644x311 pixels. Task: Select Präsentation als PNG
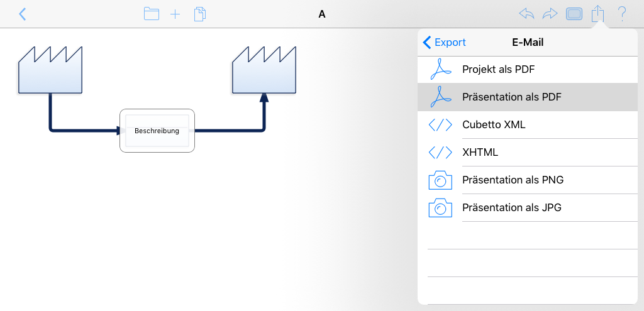(528, 180)
